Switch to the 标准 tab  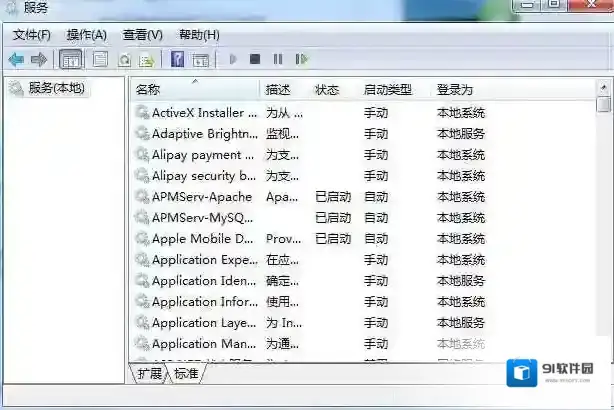186,373
